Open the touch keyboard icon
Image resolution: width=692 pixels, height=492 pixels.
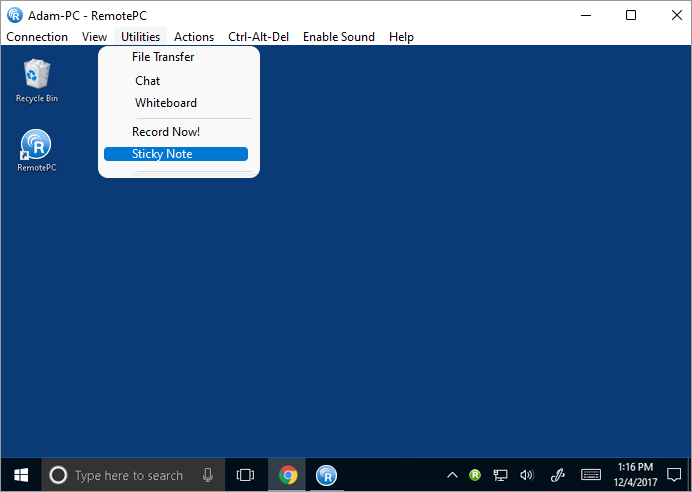coord(590,475)
